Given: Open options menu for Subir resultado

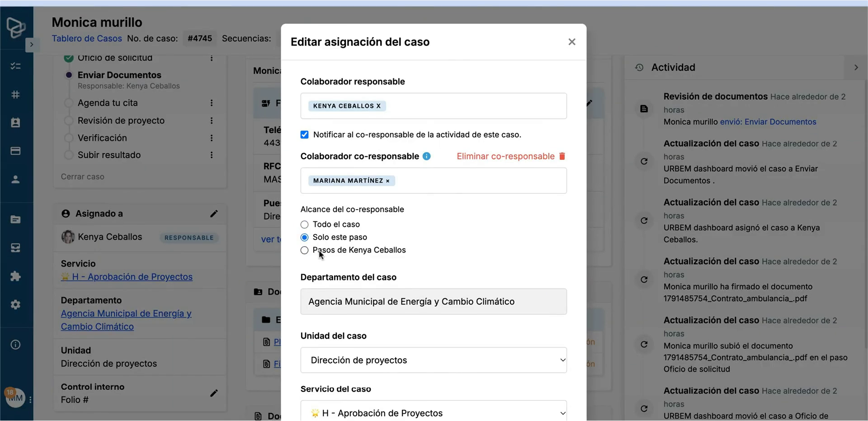Looking at the screenshot, I should click(x=211, y=155).
